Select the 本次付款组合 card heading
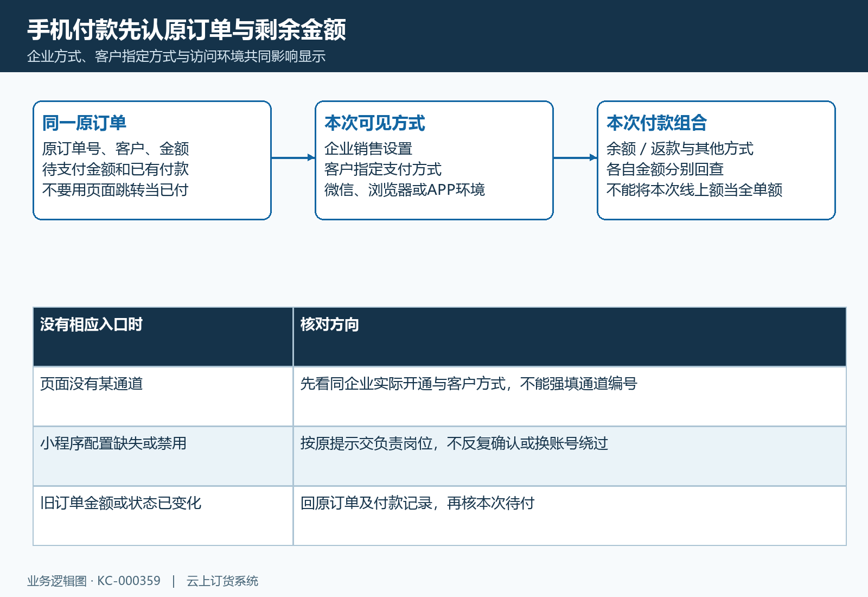 (x=657, y=123)
